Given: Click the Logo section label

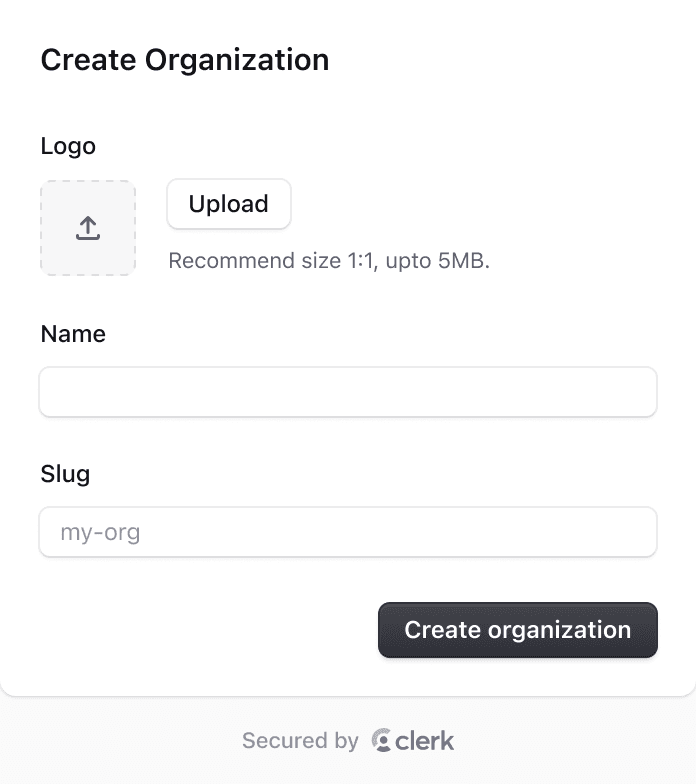Looking at the screenshot, I should [x=68, y=146].
